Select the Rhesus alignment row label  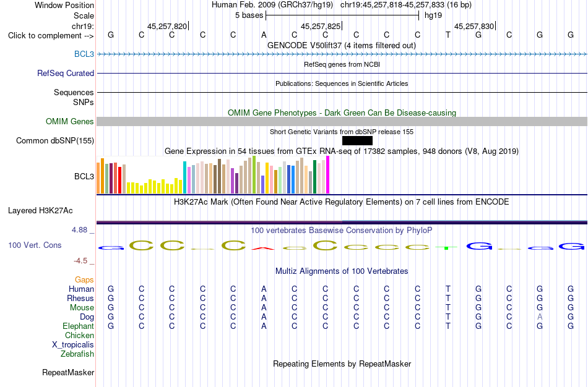pyautogui.click(x=80, y=299)
